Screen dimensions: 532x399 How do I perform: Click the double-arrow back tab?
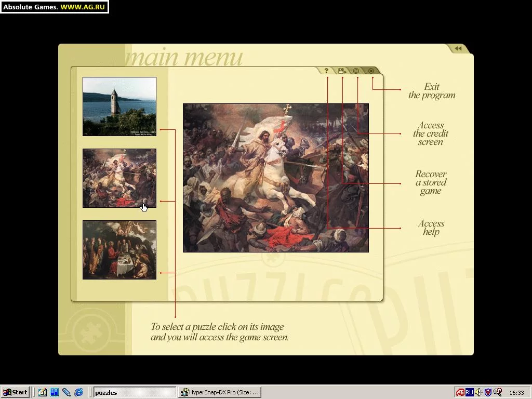[458, 48]
